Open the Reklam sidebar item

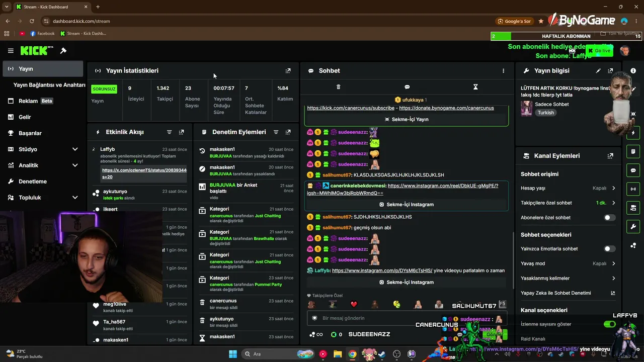pyautogui.click(x=42, y=101)
